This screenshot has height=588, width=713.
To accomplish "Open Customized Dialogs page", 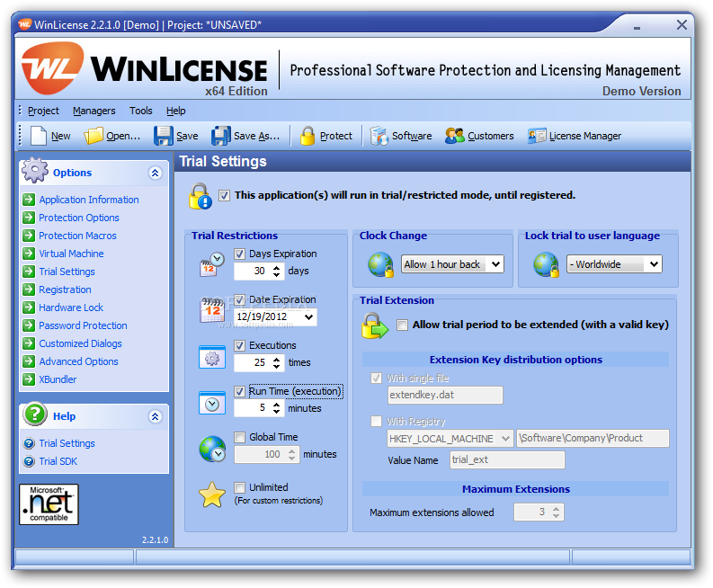I will click(x=81, y=343).
